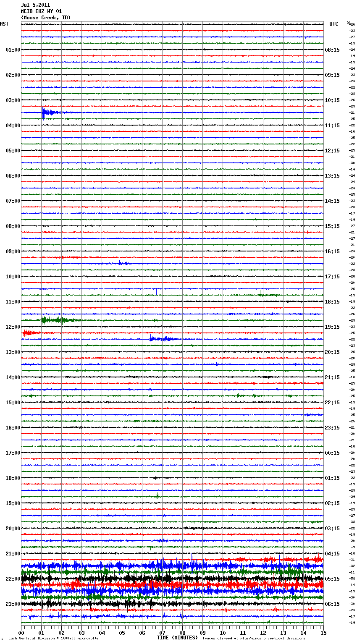Select the 09:00 MST time label
Viewport: 357px width, 644px height.
pos(13,251)
